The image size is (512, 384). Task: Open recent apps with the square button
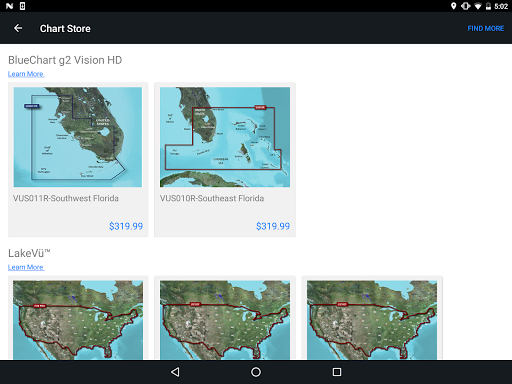(x=337, y=372)
